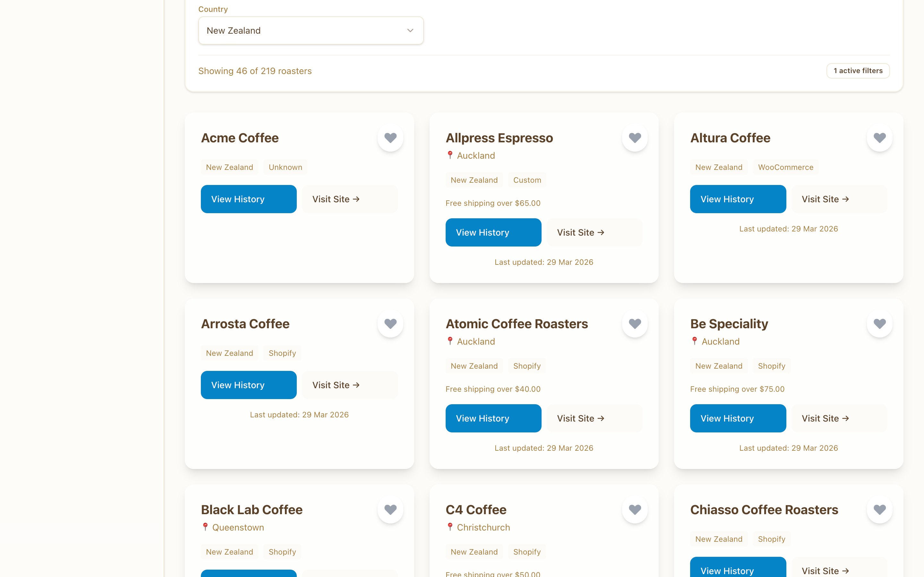
Task: Click the heart icon on Be Speciality
Action: tap(879, 324)
